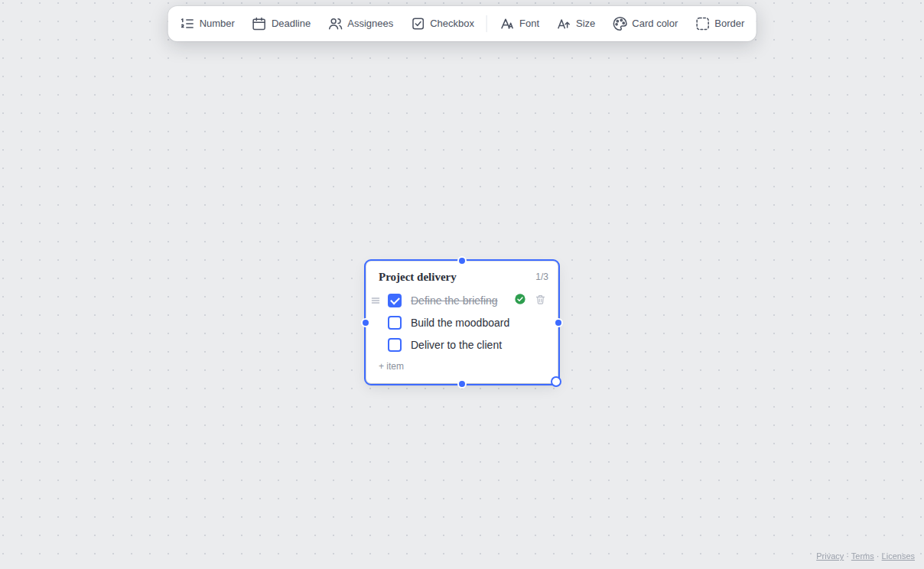Open the Font settings
This screenshot has height=569, width=924.
[520, 24]
